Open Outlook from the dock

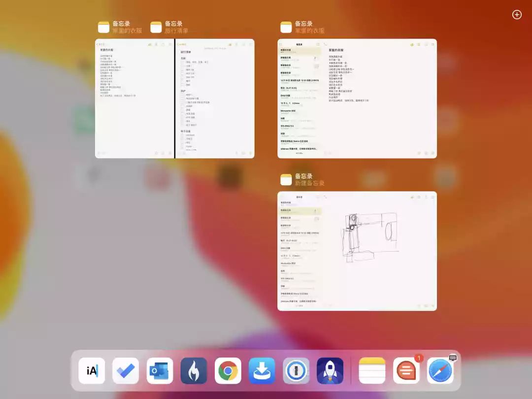click(x=160, y=370)
